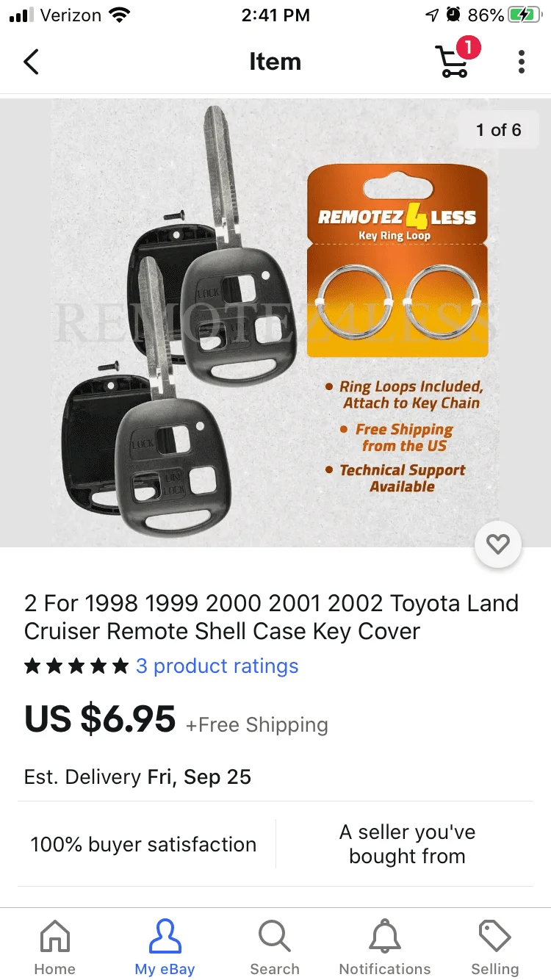Tap the item title text

[272, 617]
